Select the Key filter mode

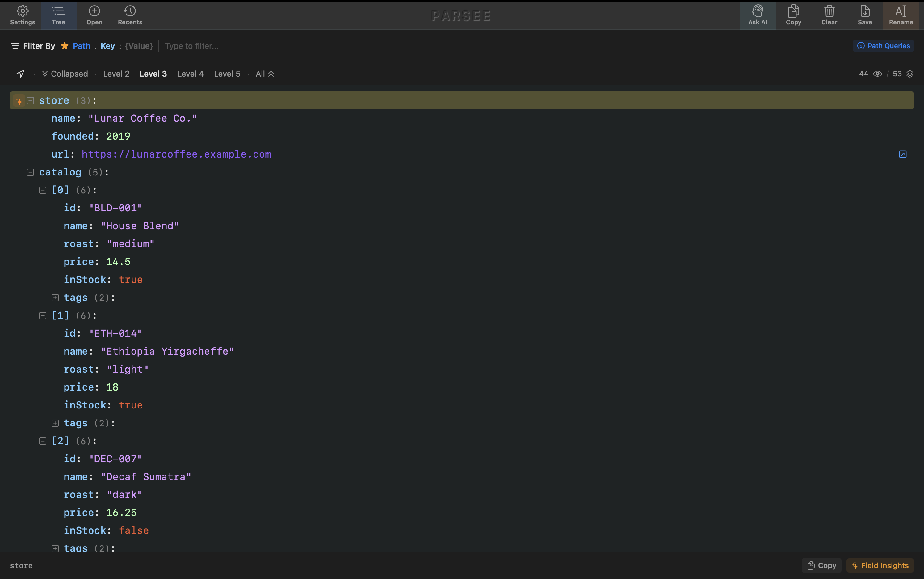click(107, 46)
